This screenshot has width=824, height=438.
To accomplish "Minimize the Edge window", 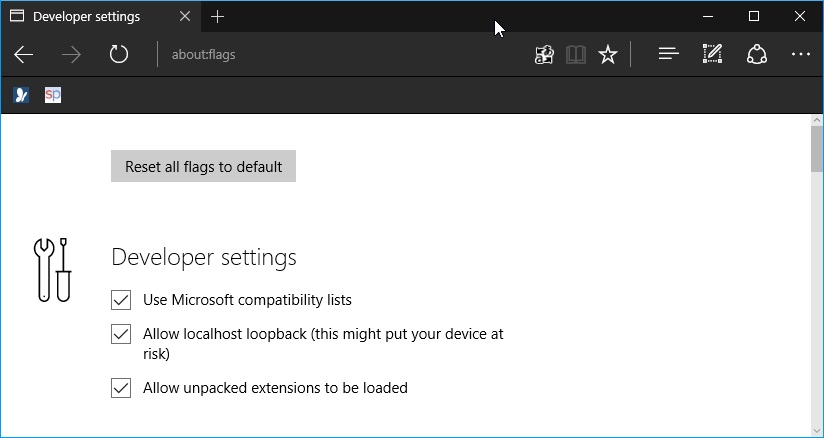I will 708,17.
